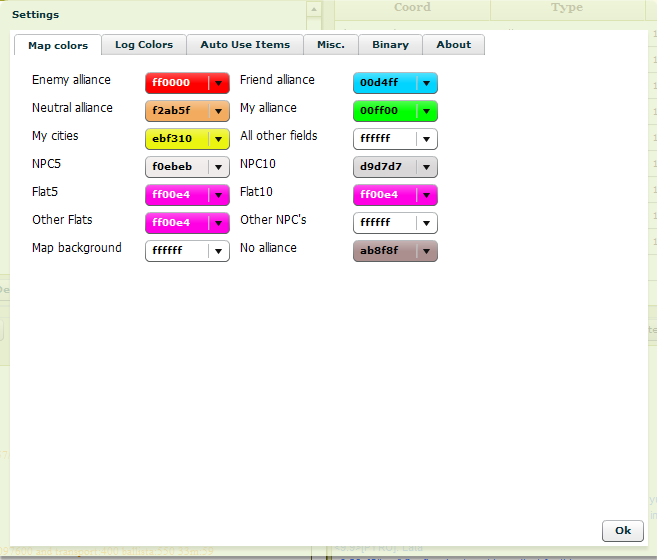Select the Misc. tab

(x=332, y=45)
